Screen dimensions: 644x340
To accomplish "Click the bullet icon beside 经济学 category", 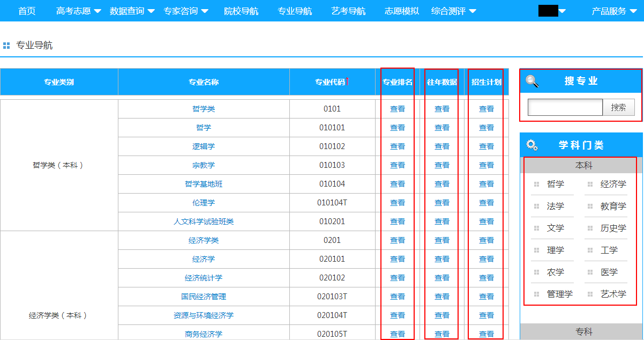I will (x=590, y=184).
